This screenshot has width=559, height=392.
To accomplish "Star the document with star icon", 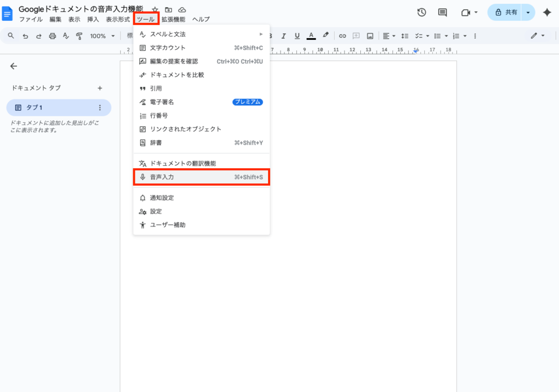I will tap(155, 10).
